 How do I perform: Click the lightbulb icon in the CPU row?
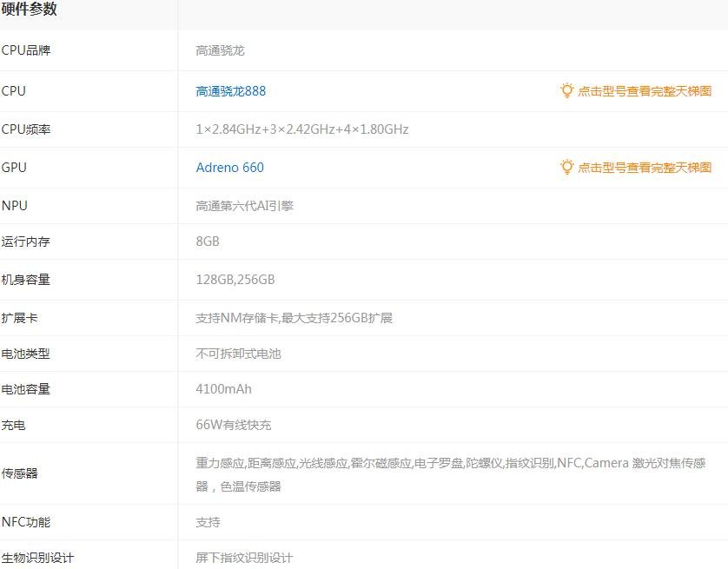[567, 90]
